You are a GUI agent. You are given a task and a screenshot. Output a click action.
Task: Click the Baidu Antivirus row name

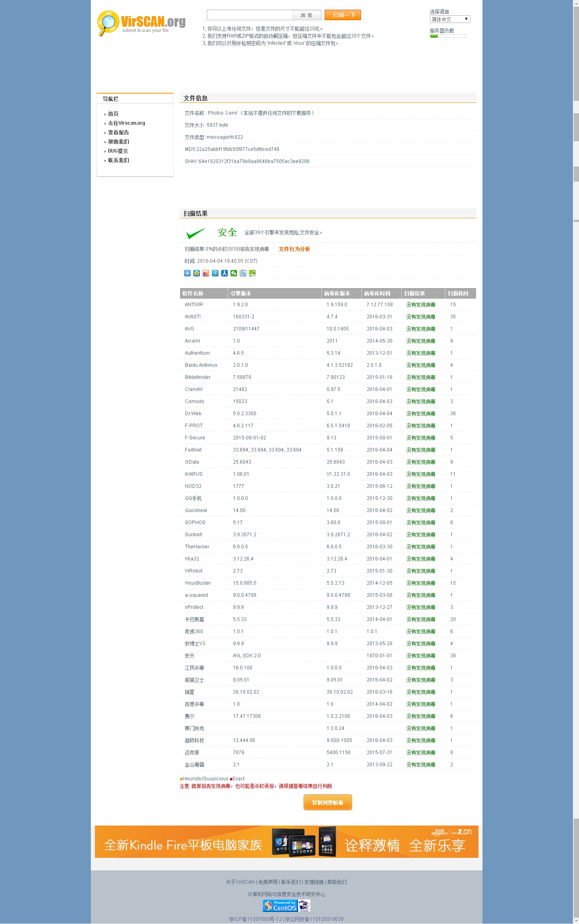click(201, 365)
